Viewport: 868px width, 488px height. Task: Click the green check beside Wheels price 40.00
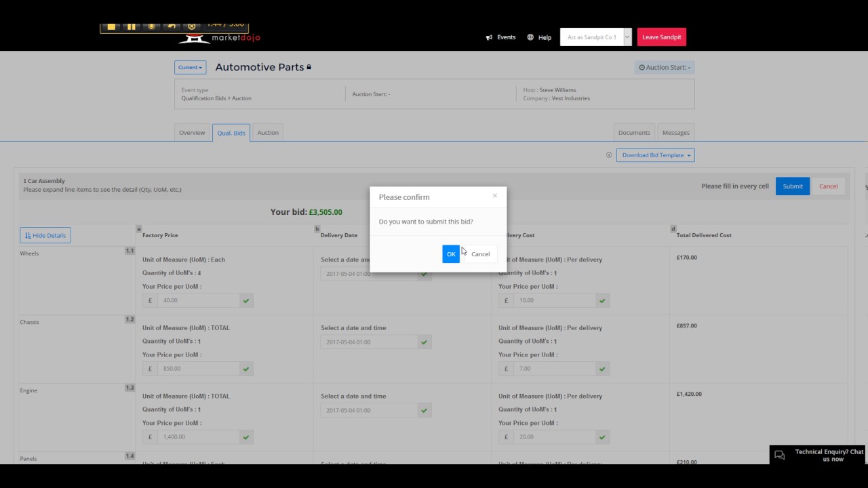(246, 300)
